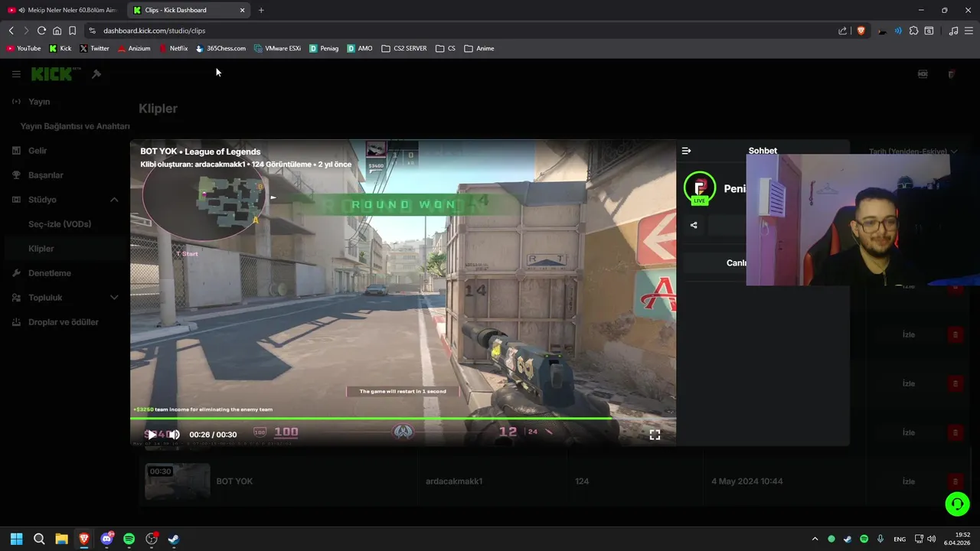Viewport: 980px width, 551px height.
Task: Open the Gelir sidebar section
Action: [38, 151]
